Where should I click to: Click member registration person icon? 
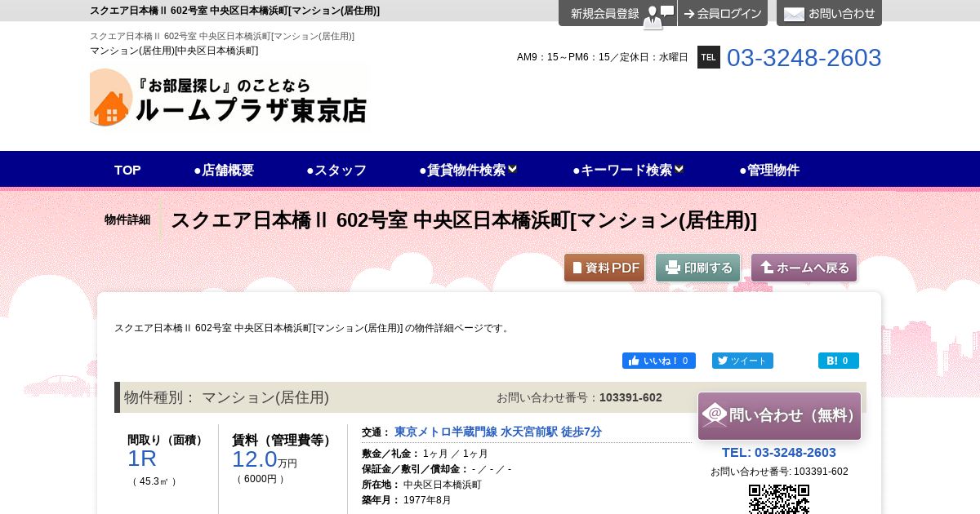point(653,16)
